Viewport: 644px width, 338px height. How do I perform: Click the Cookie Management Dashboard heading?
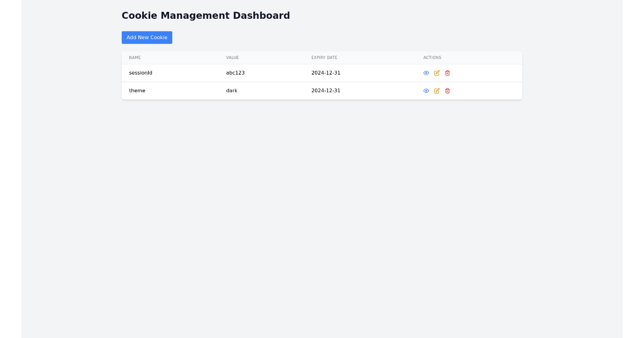[206, 16]
